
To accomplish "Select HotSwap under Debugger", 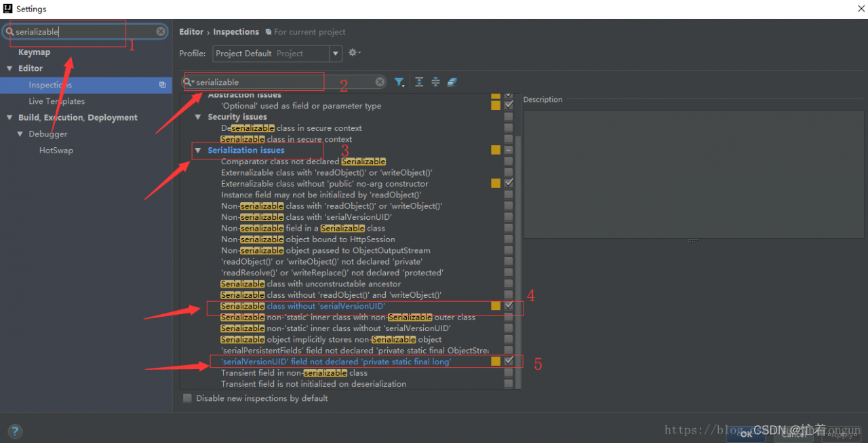I will pyautogui.click(x=56, y=151).
